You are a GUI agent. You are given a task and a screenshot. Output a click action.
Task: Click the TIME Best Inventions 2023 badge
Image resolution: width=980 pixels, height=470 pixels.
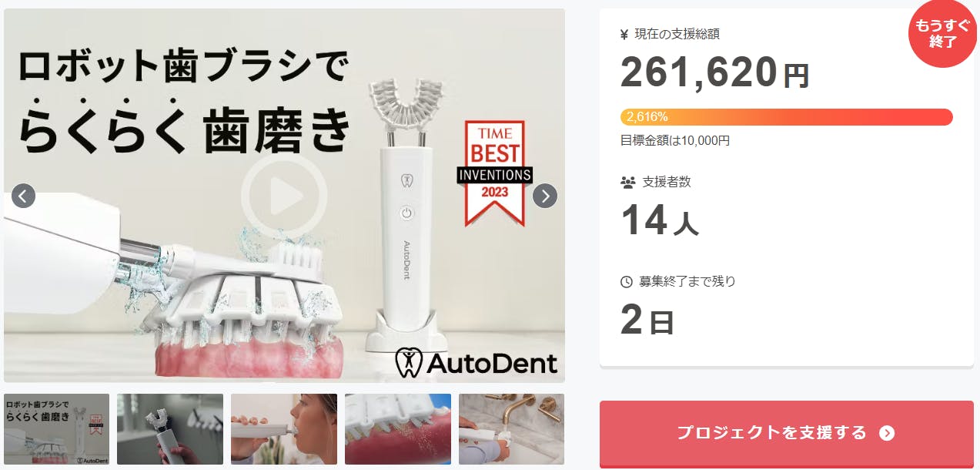point(495,173)
